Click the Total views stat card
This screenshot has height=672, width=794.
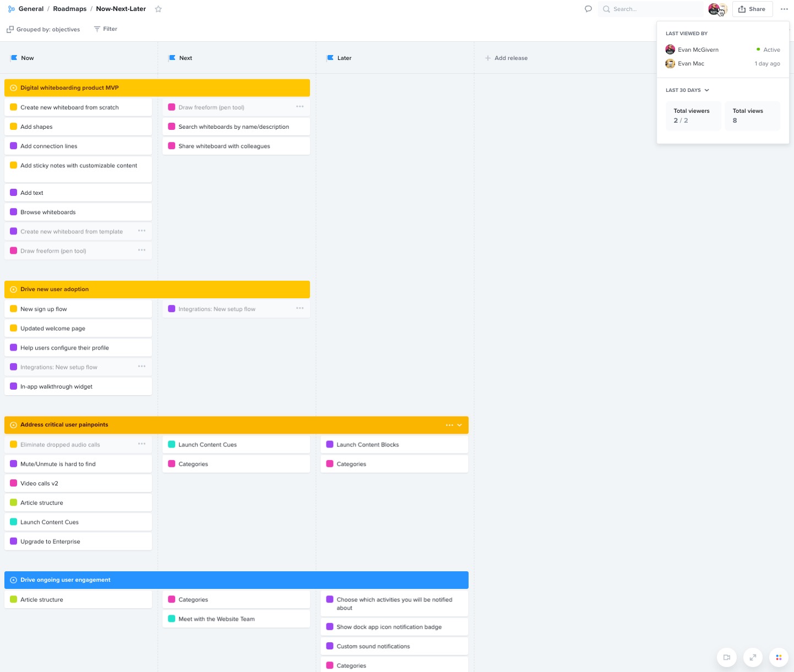pos(752,116)
